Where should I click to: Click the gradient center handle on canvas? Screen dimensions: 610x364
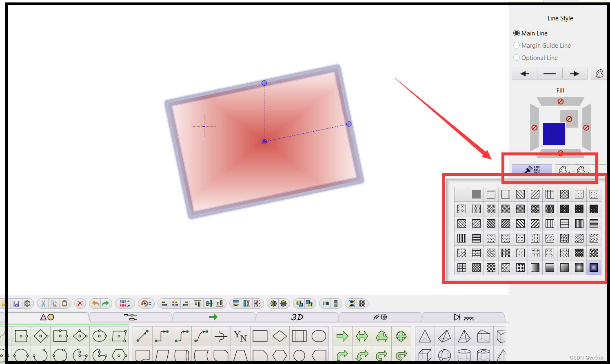tap(264, 141)
